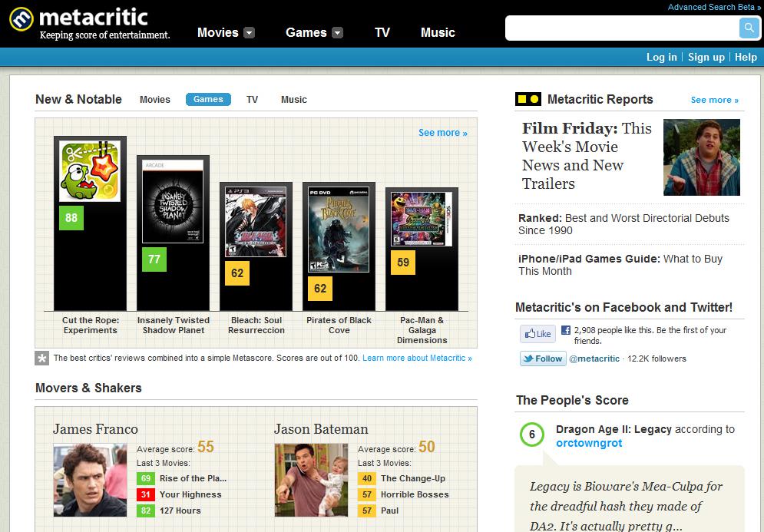This screenshot has width=764, height=532.
Task: Click the yellow Metacritic Reports icon
Action: pyautogui.click(x=527, y=99)
